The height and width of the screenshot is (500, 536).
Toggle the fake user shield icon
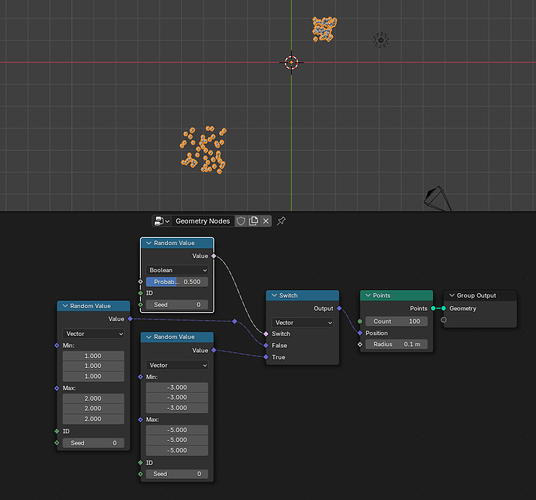coord(241,221)
